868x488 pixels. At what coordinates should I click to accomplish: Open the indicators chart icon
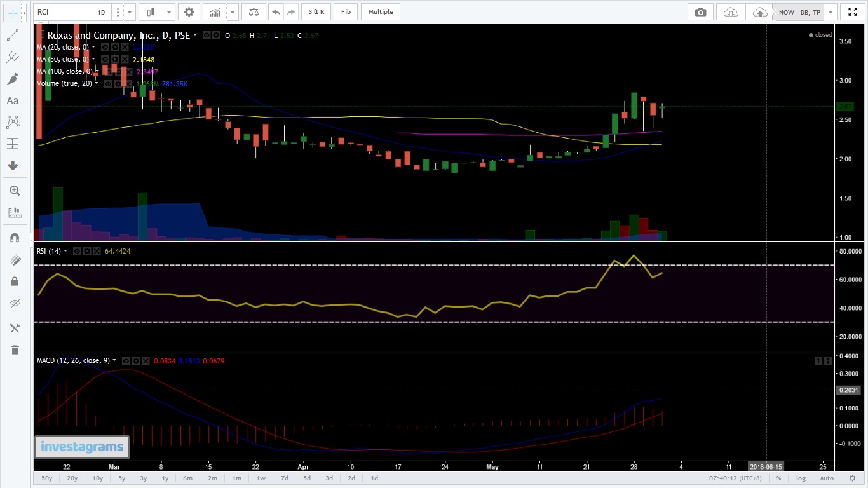tap(215, 11)
